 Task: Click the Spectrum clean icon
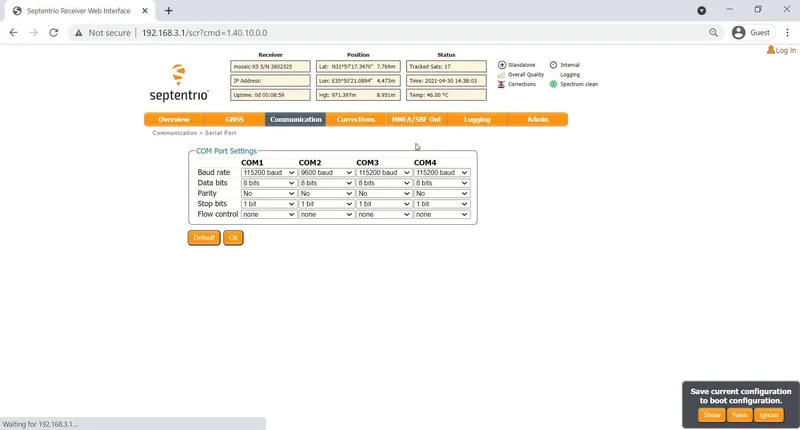553,84
